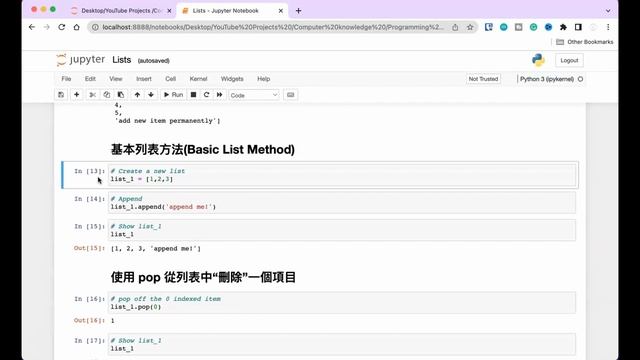Click the Jupyter logo
This screenshot has width=640, height=360.
point(81,60)
